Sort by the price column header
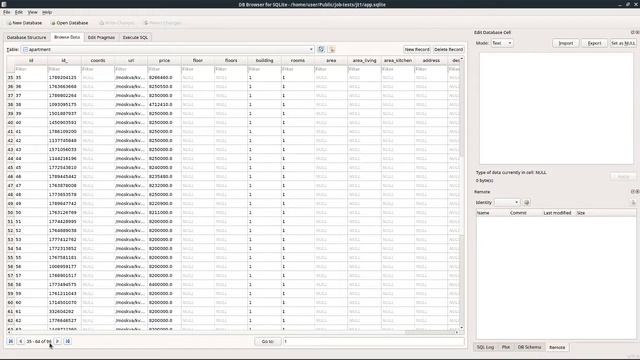Screen dimensions: 640x360 pos(164,60)
